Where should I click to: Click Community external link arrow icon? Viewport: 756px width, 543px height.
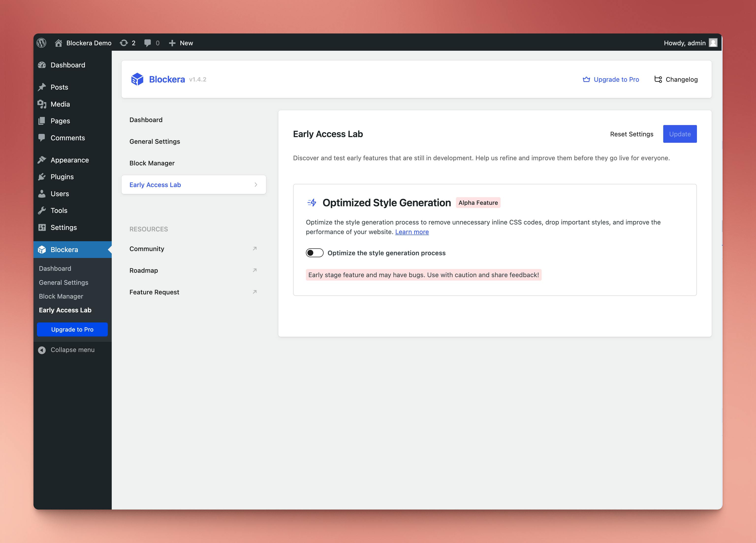tap(255, 249)
